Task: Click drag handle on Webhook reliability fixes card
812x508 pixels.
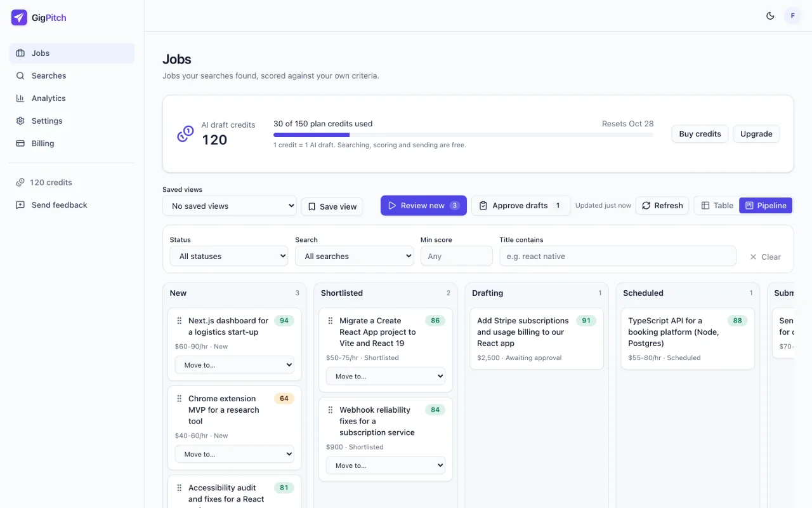Action: (x=331, y=410)
